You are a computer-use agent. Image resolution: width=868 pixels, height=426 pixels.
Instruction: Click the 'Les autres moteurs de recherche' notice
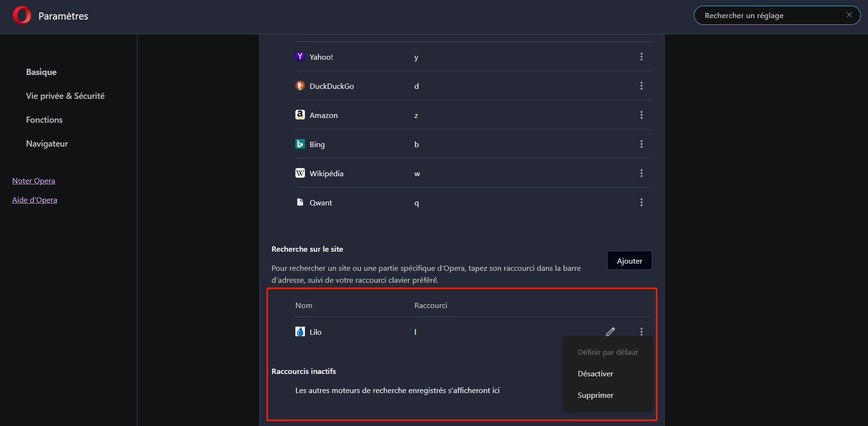tap(397, 391)
